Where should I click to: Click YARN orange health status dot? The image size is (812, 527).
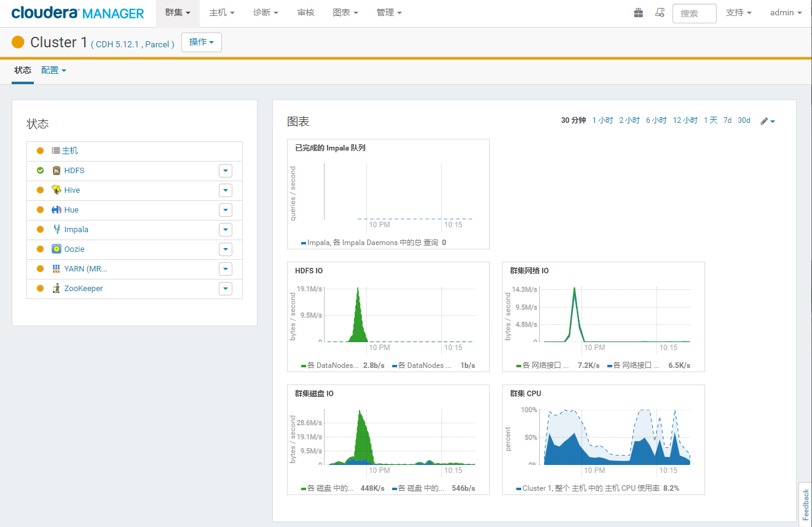[x=40, y=268]
